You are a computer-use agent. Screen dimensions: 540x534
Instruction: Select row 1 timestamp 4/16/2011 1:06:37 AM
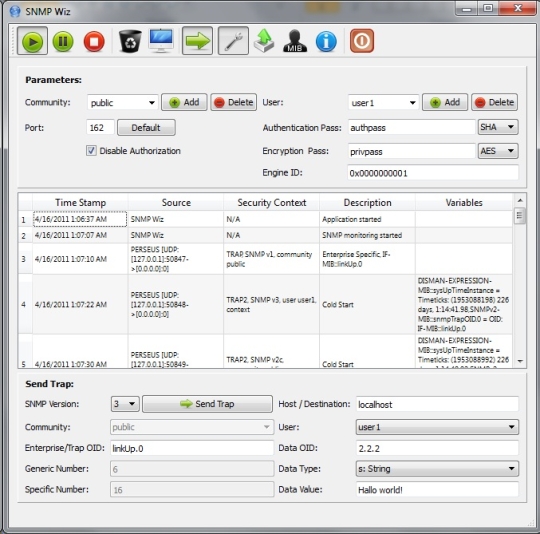point(80,219)
